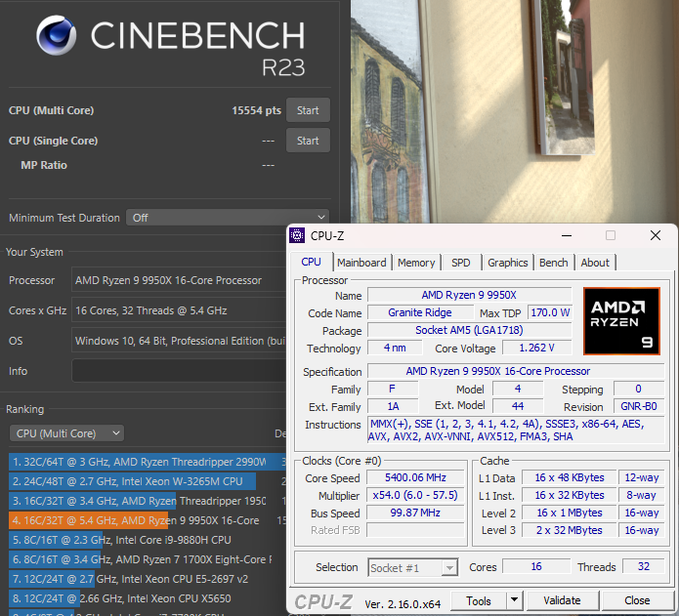This screenshot has height=616, width=679.
Task: Open the Socket #1 selection dropdown
Action: [413, 567]
